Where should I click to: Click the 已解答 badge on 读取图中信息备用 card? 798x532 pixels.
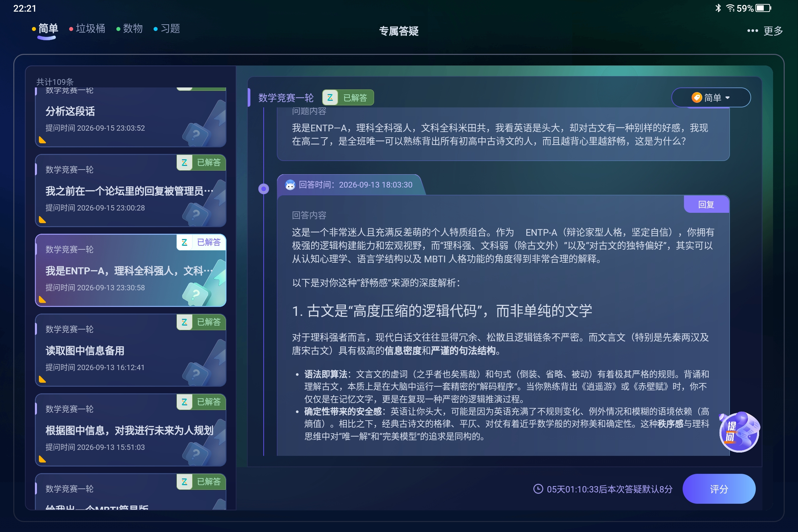(201, 322)
